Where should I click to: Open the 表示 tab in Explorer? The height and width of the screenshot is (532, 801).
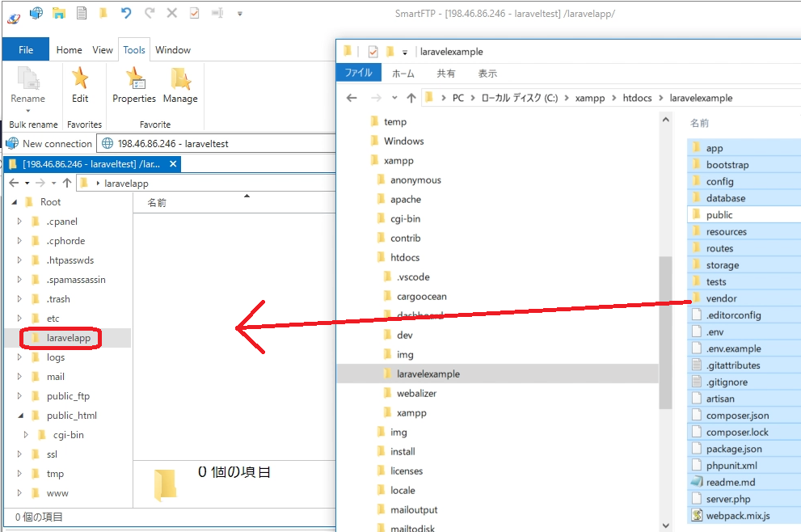click(487, 73)
